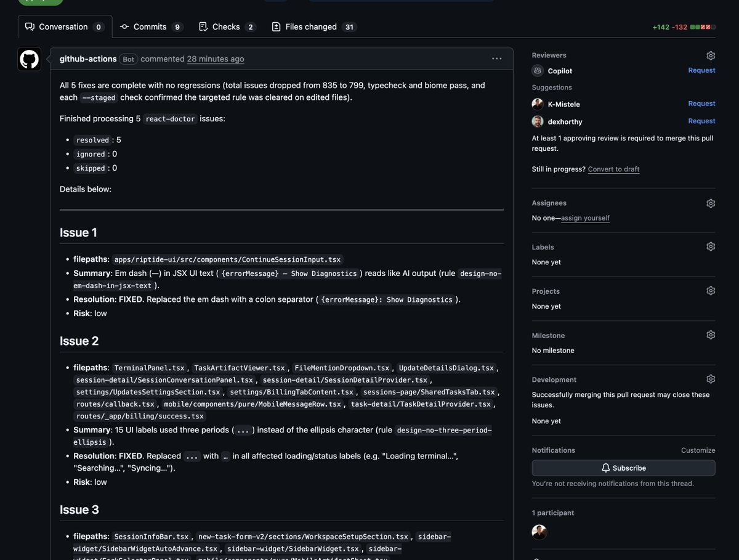This screenshot has width=739, height=560.
Task: Click the Copilot reviewer icon
Action: pos(538,71)
